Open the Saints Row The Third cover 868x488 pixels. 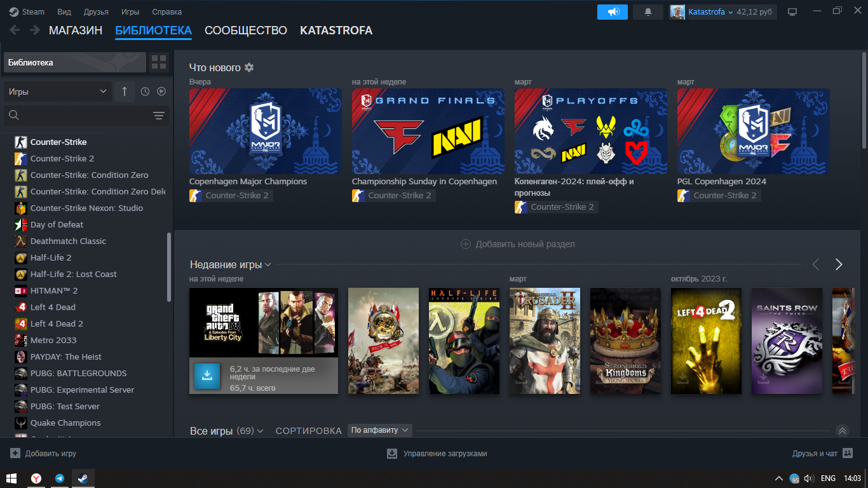click(787, 341)
